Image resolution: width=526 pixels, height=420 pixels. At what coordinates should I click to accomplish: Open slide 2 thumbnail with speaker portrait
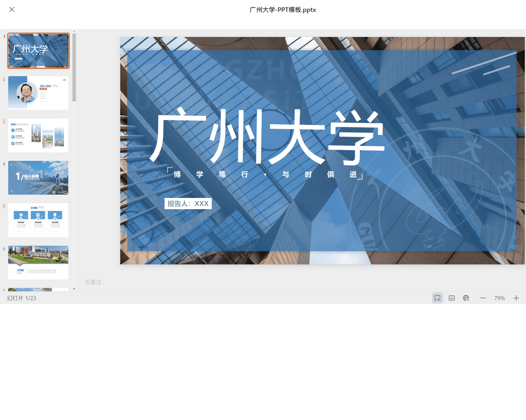pyautogui.click(x=38, y=93)
